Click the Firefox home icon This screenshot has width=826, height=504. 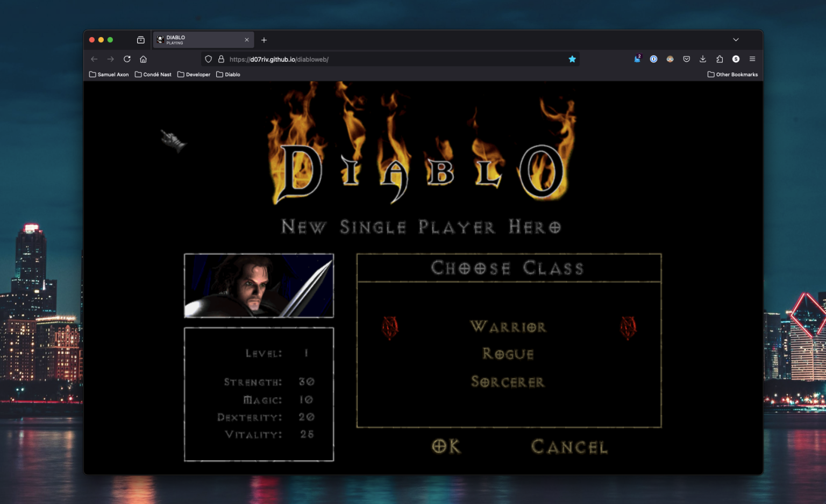click(x=143, y=59)
